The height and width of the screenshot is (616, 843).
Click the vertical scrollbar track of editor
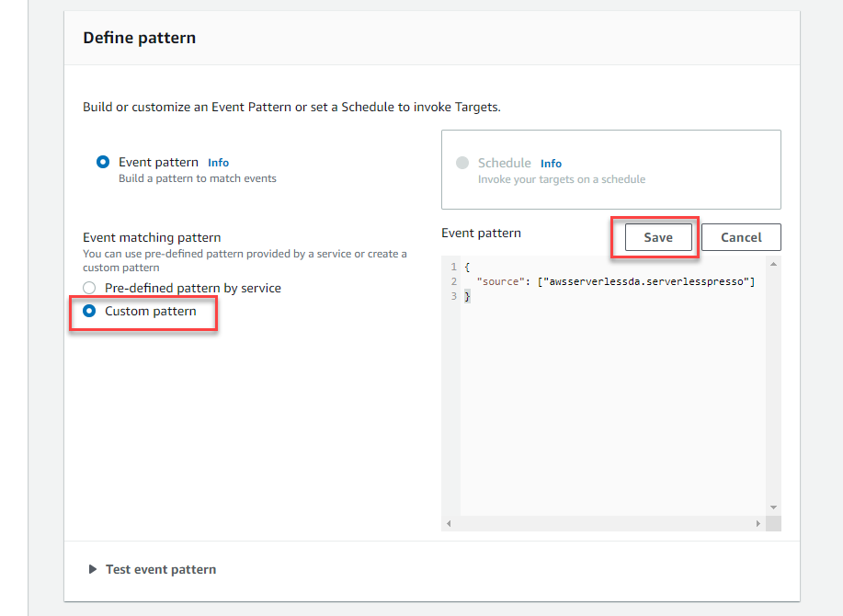point(773,385)
